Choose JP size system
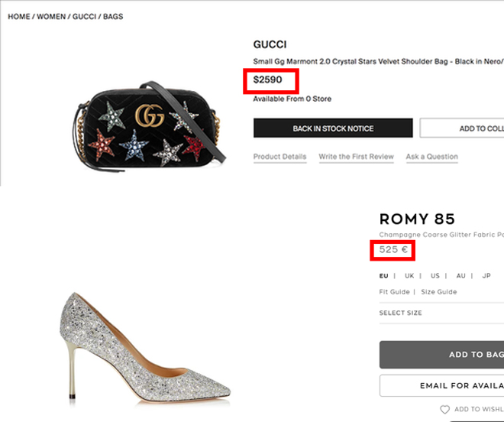The height and width of the screenshot is (422, 504). (486, 276)
